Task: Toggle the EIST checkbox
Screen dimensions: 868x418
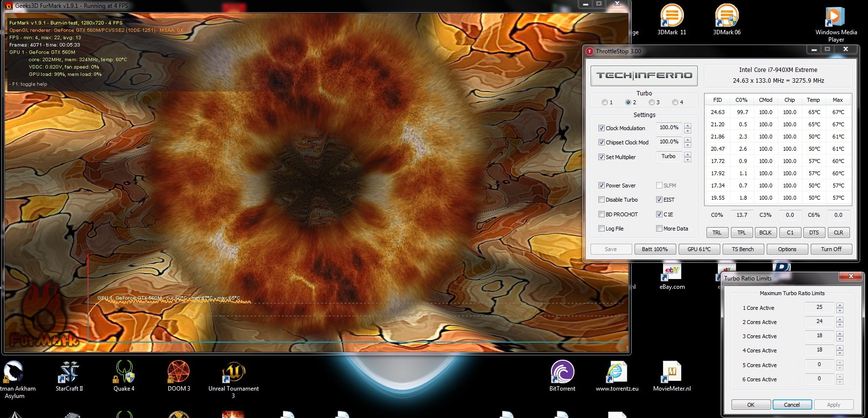Action: [659, 200]
